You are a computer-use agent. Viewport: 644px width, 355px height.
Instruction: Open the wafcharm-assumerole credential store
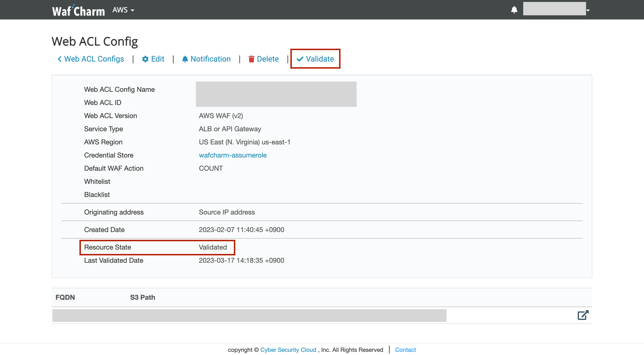[233, 155]
